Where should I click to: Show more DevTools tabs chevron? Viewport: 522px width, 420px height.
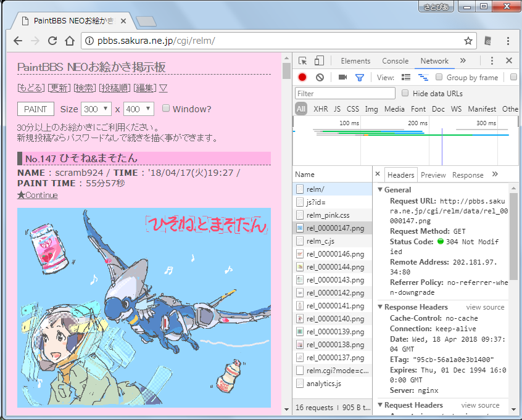click(x=463, y=60)
